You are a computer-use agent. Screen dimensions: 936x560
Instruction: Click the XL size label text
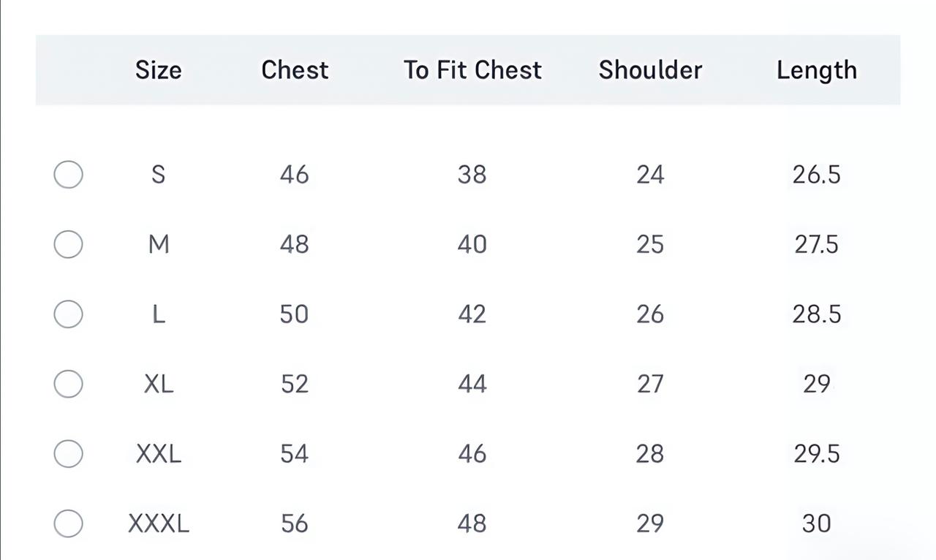pos(158,384)
